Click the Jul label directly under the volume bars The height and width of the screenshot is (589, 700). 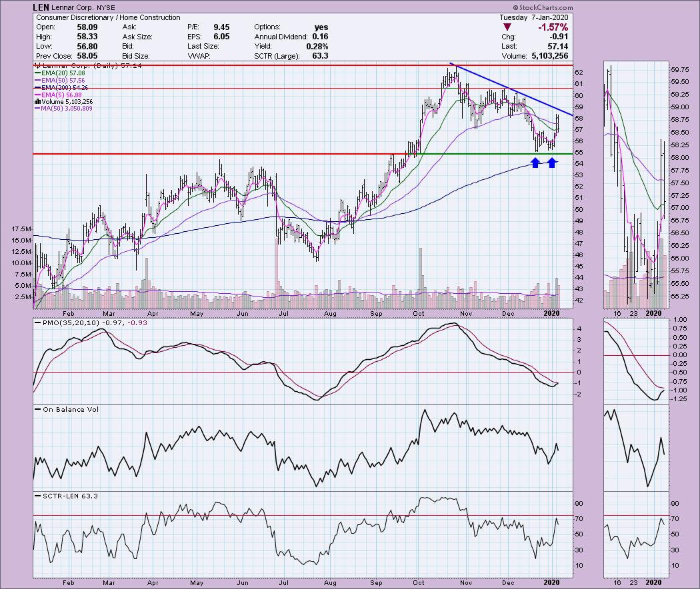[283, 313]
